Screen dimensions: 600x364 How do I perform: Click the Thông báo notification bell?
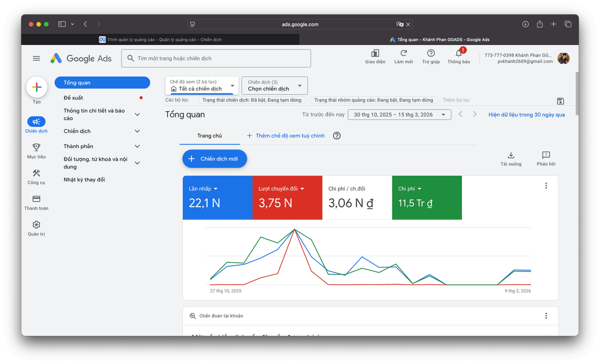[458, 54]
